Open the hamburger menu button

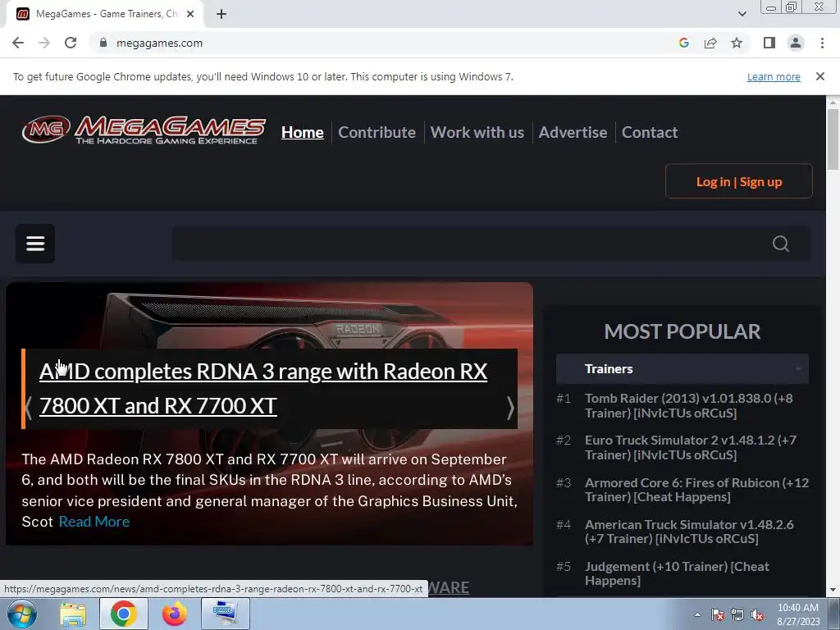35,244
